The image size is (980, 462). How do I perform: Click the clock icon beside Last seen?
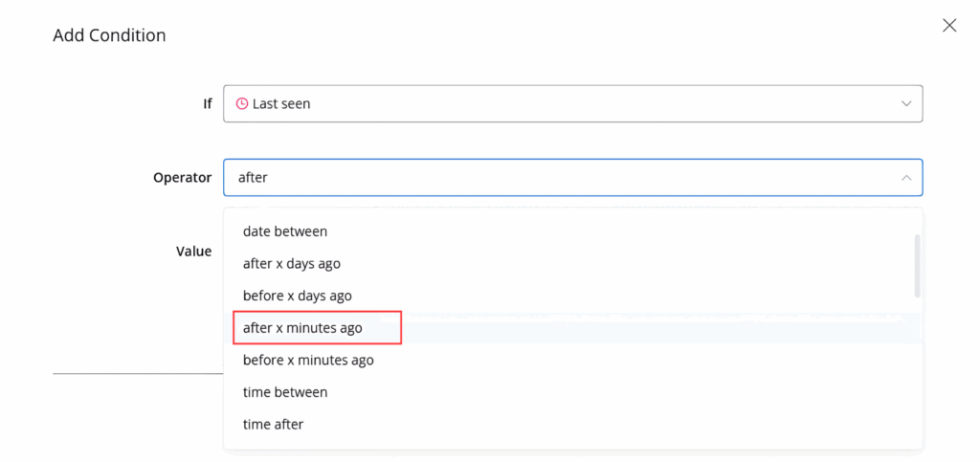[242, 103]
